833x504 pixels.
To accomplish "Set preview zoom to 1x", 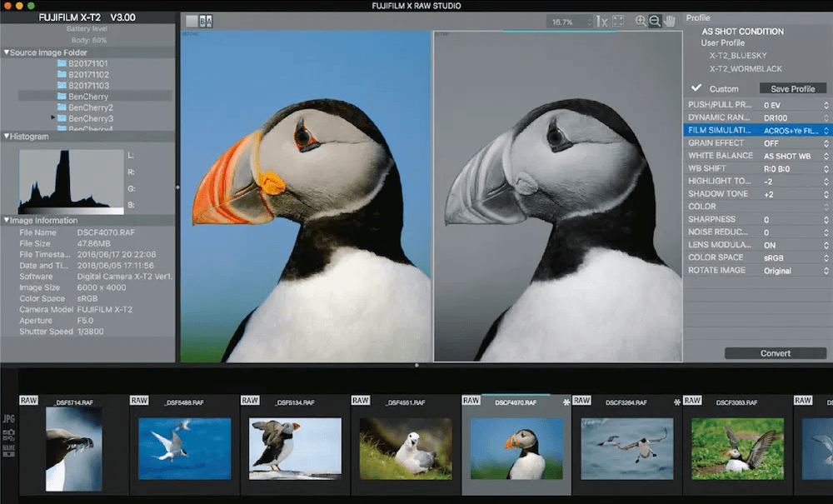I will tap(602, 22).
